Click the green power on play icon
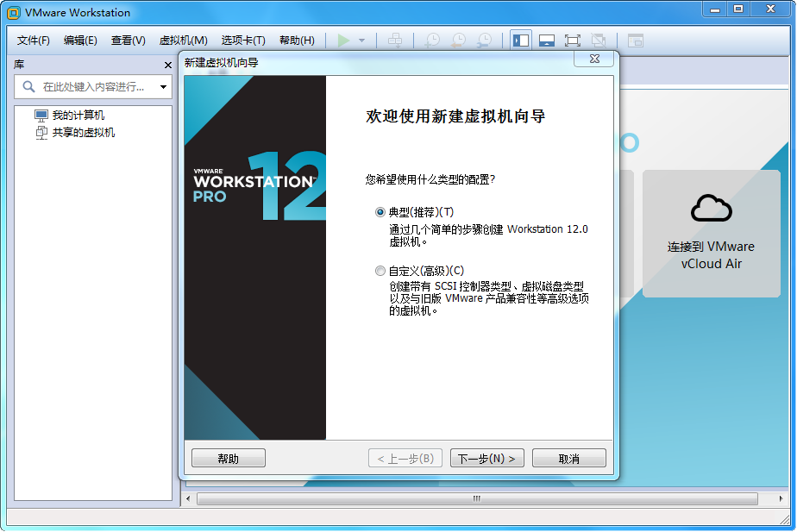Screen dimensions: 797x532 [344, 41]
